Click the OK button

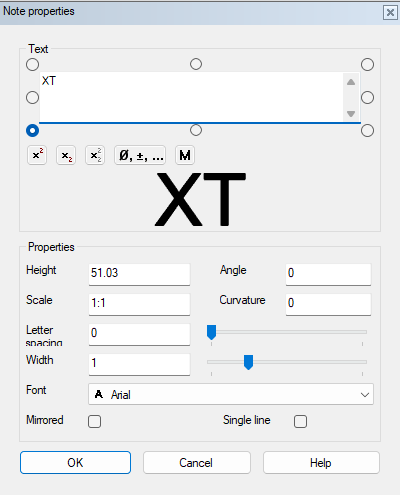coord(75,463)
